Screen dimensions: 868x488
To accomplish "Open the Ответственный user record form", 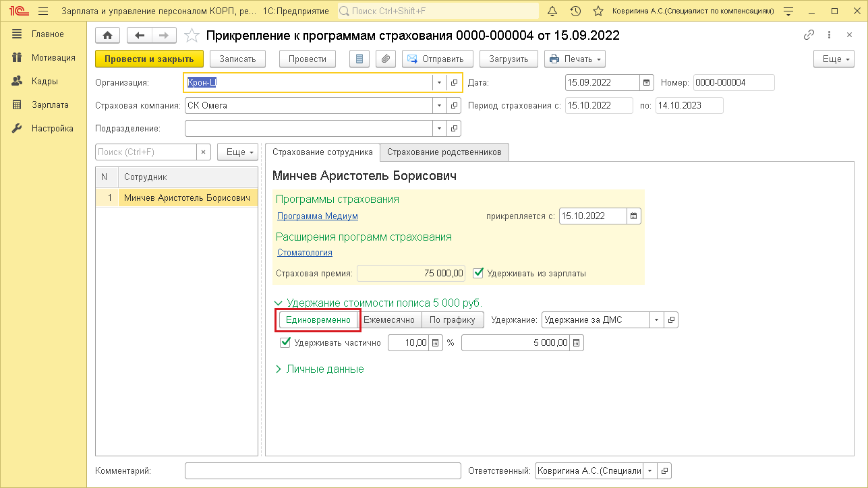I will 666,470.
